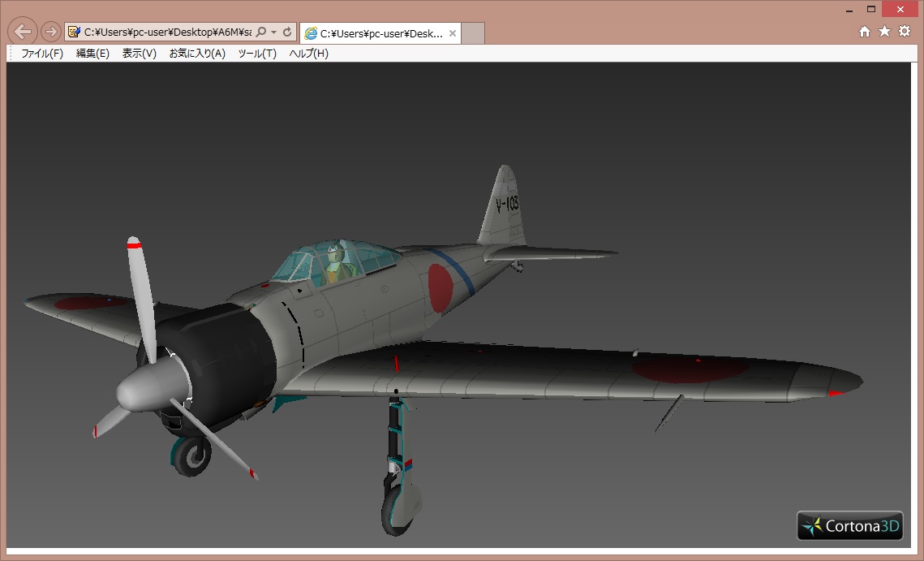
Task: Open the ファイル(F) menu
Action: pos(41,54)
